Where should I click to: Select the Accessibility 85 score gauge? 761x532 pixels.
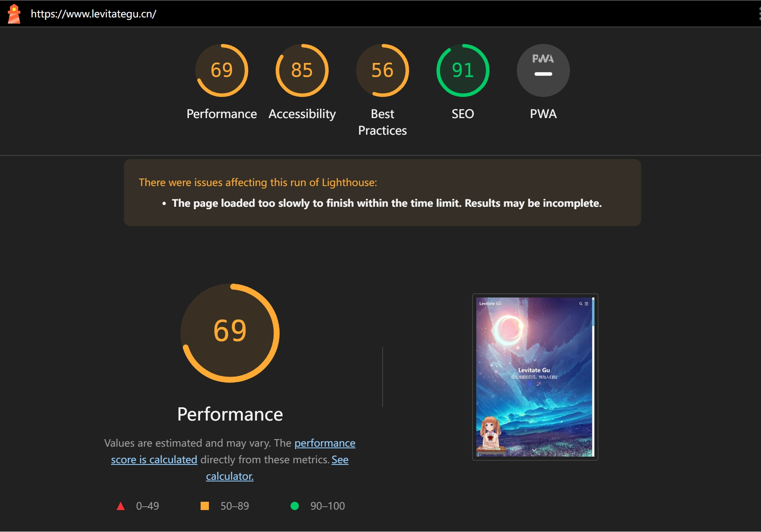pos(302,70)
